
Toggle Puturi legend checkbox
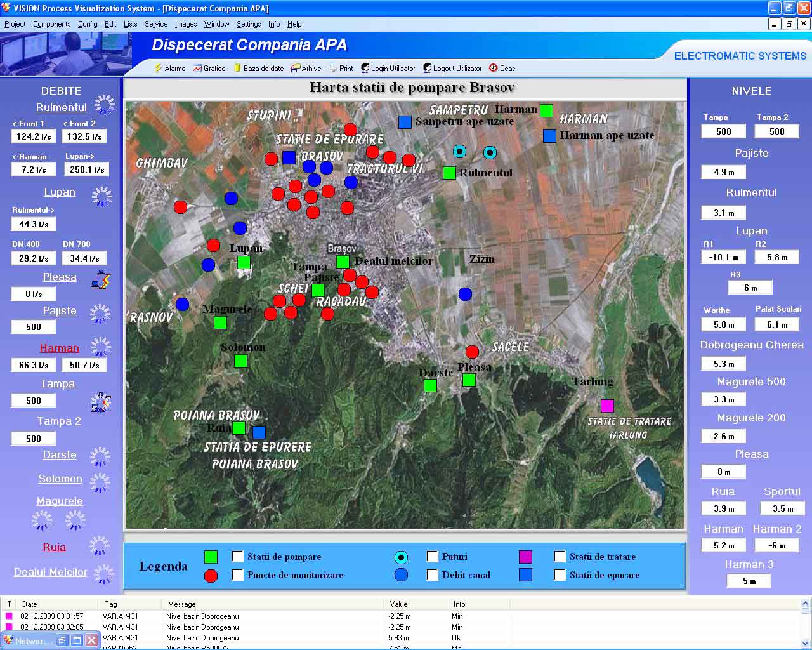(x=433, y=557)
